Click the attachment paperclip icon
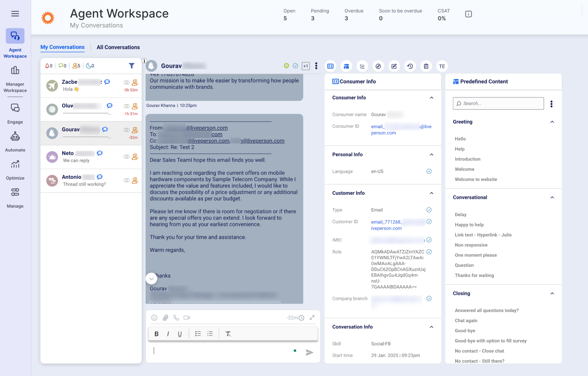Viewport: 588px width, 376px height. click(x=165, y=317)
